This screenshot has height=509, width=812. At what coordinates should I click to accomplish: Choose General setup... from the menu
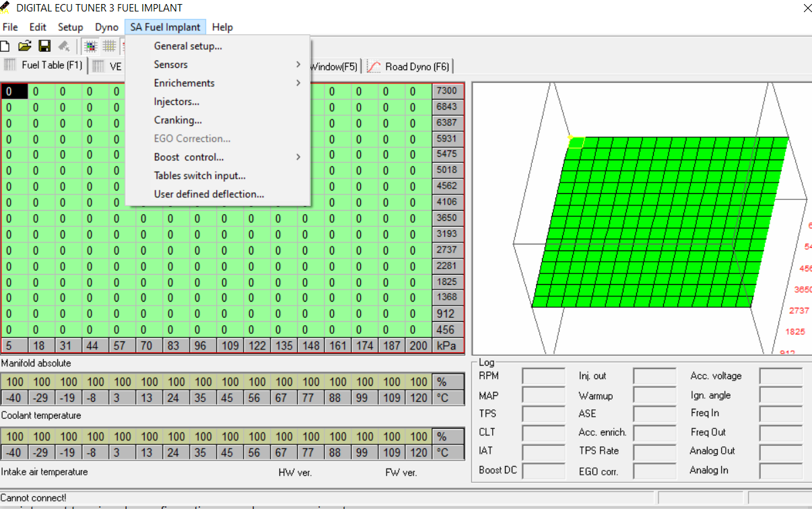(x=217, y=46)
